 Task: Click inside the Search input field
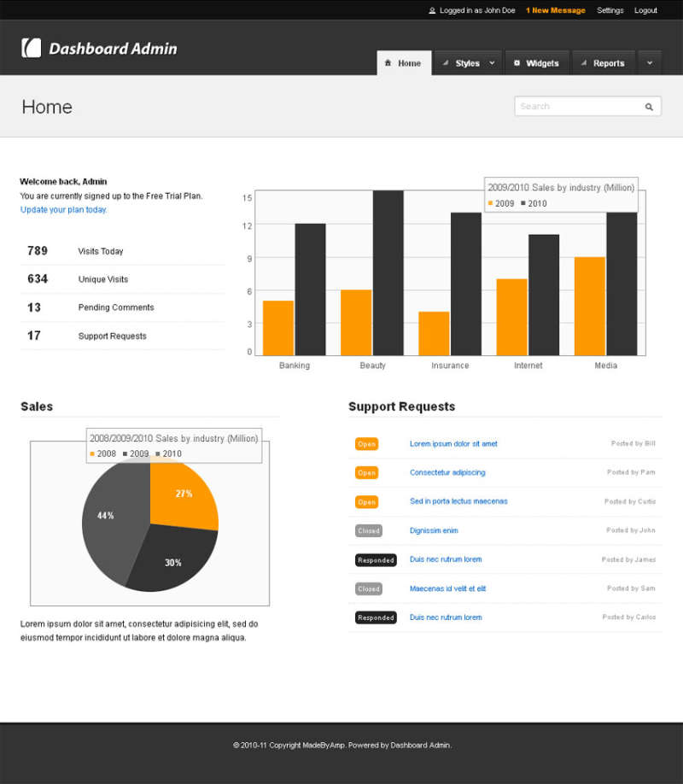(576, 107)
